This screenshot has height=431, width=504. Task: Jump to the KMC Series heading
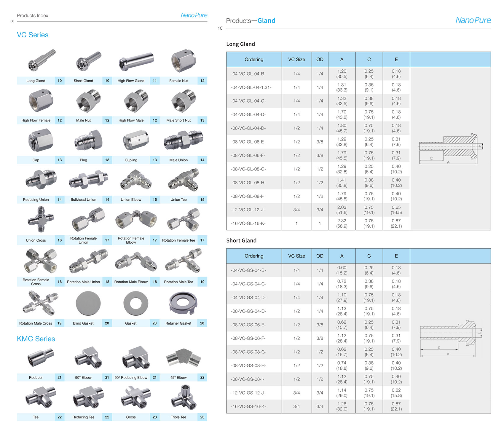[x=36, y=339]
